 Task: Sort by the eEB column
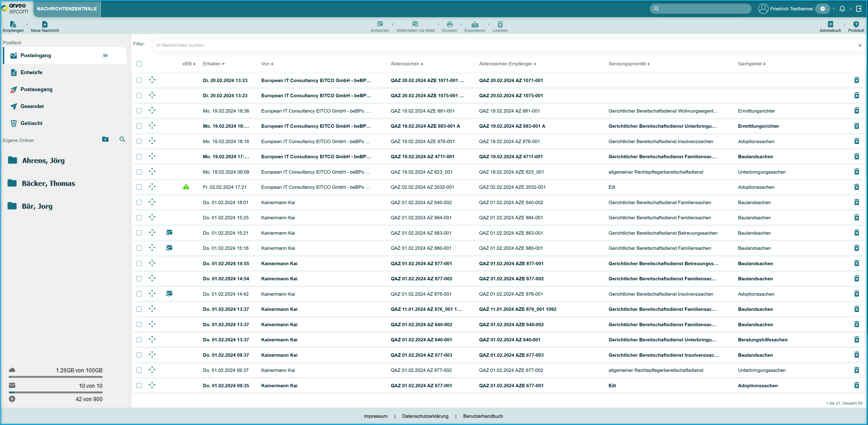tap(189, 64)
